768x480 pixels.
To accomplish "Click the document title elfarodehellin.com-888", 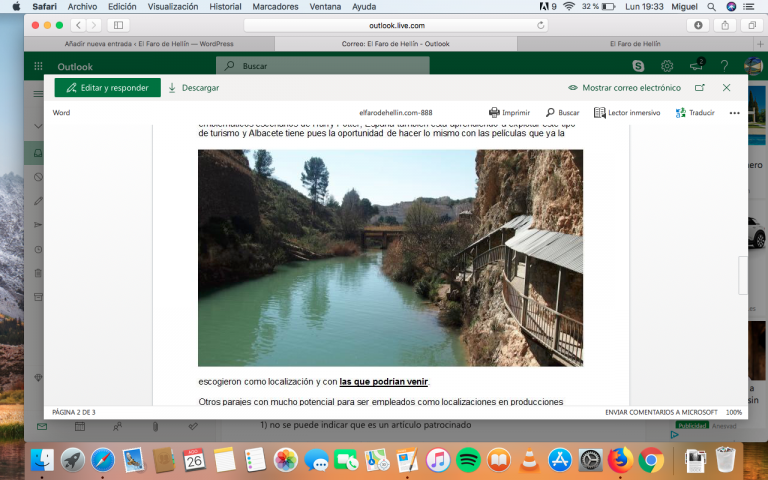I will 396,113.
